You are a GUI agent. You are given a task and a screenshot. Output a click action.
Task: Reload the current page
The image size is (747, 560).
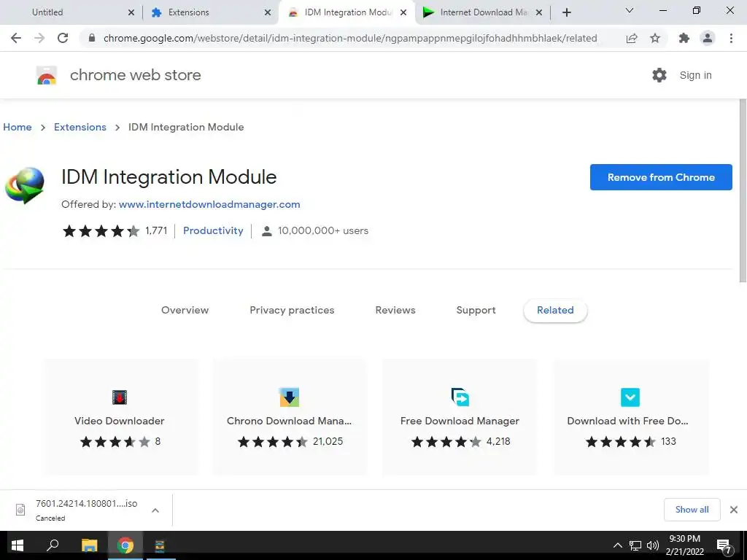[x=63, y=38]
